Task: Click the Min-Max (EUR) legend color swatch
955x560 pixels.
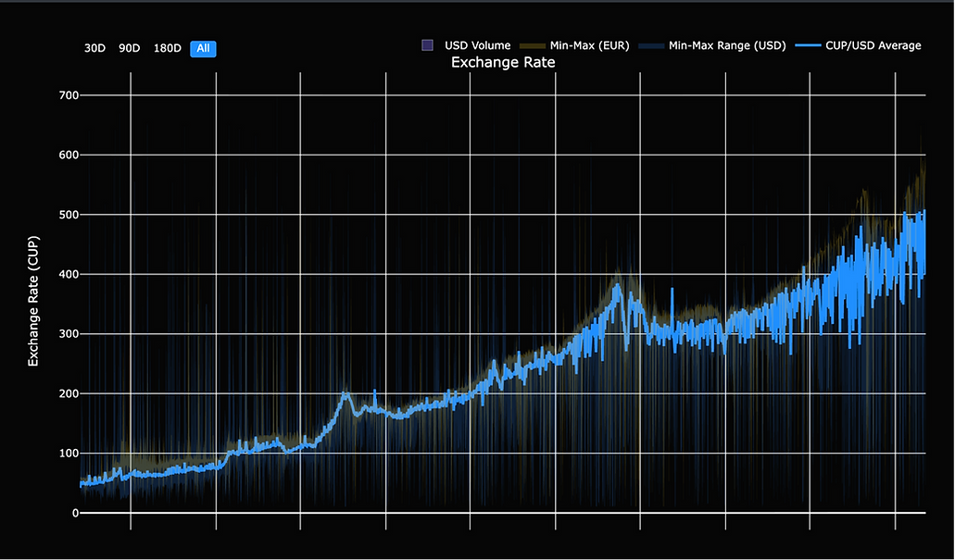Action: pyautogui.click(x=532, y=45)
